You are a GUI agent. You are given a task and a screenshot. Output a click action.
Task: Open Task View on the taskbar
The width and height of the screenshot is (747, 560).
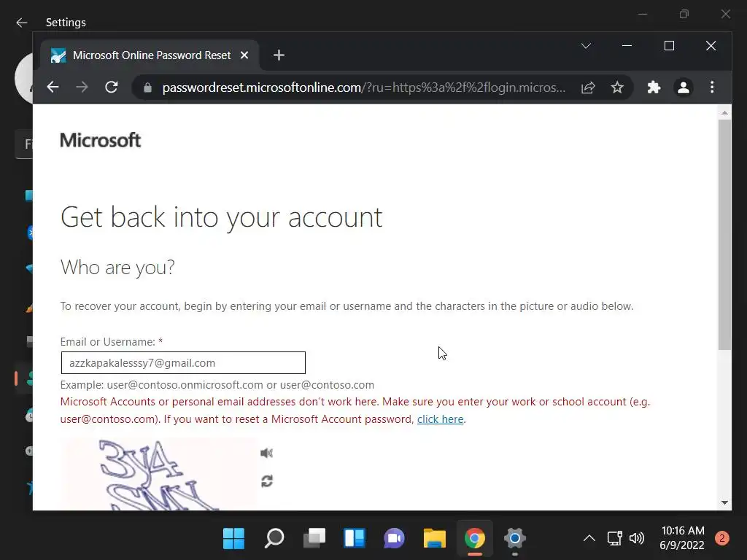[314, 539]
